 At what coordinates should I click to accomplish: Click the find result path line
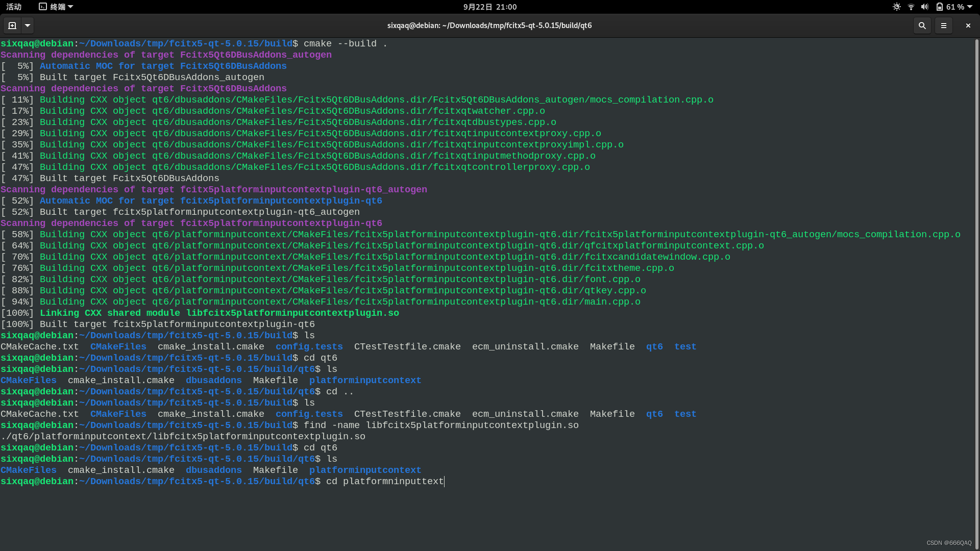(x=183, y=437)
